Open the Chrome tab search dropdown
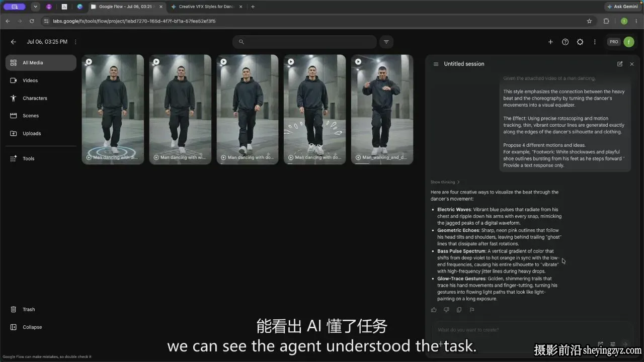 (35, 7)
